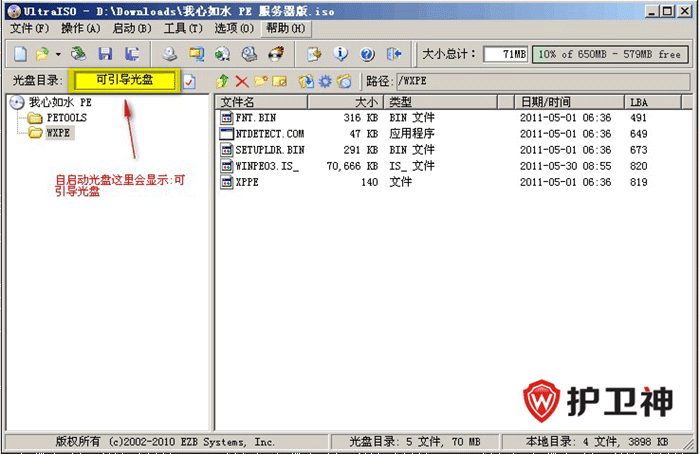The height and width of the screenshot is (454, 700).
Task: Open the 启动(B) menu
Action: coord(132,29)
